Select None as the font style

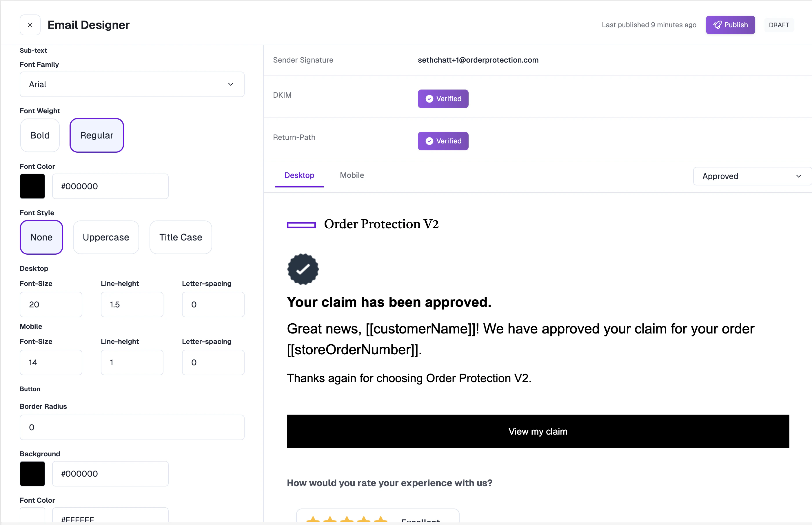(41, 237)
